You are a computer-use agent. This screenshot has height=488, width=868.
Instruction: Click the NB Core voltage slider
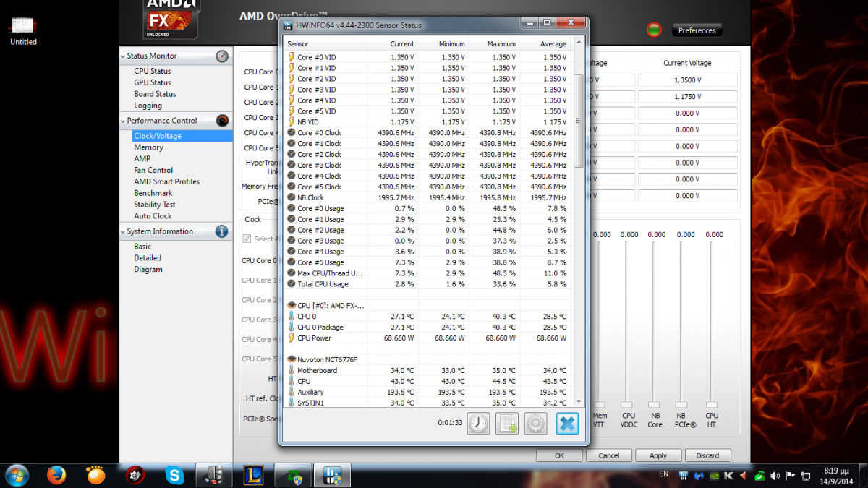654,405
